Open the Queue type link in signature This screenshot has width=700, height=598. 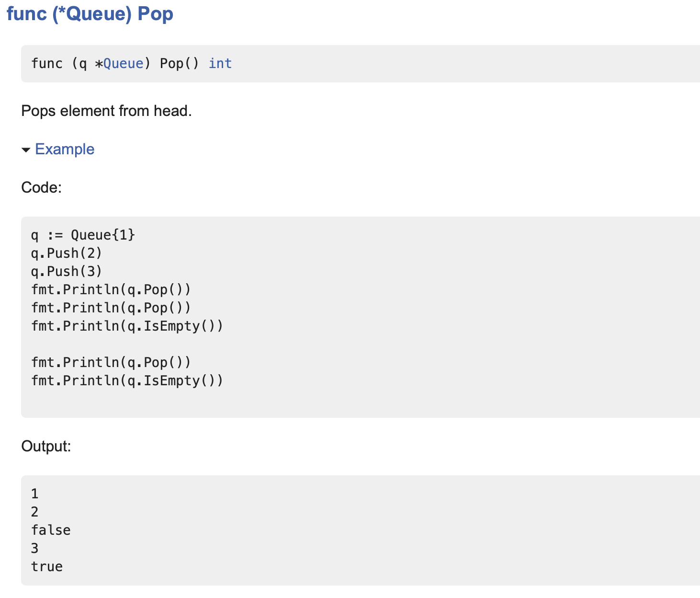[123, 64]
